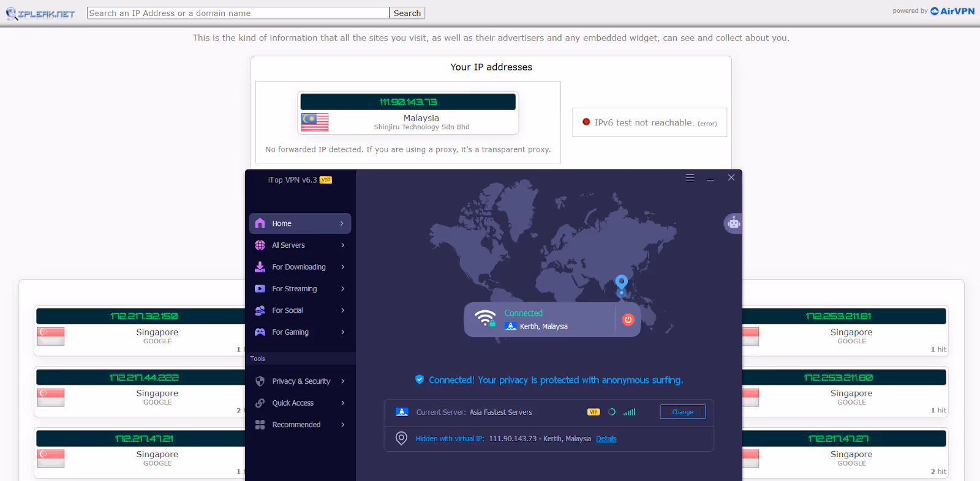Click DNS address 172.253.211.81
Viewport: 980px width, 481px height.
tap(839, 316)
